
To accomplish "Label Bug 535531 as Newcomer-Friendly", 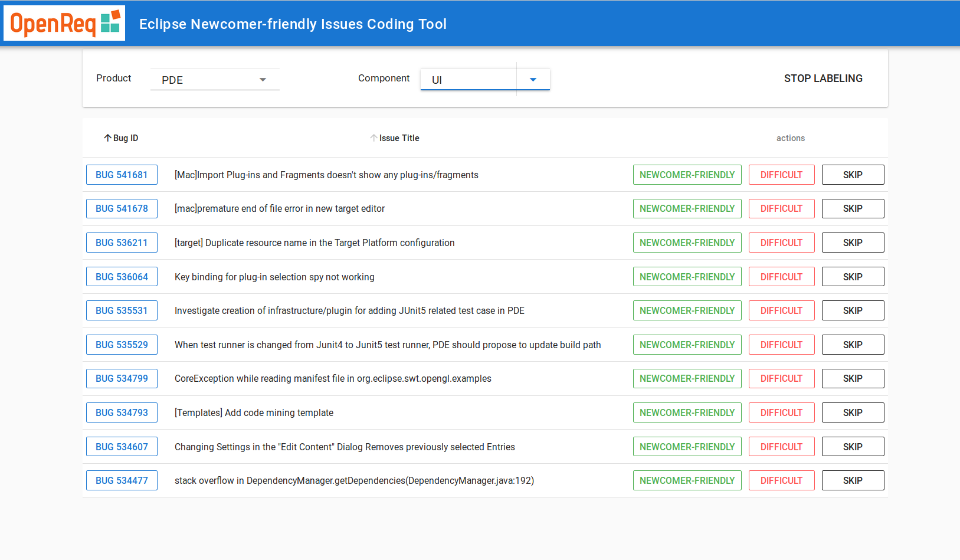I will tap(687, 310).
